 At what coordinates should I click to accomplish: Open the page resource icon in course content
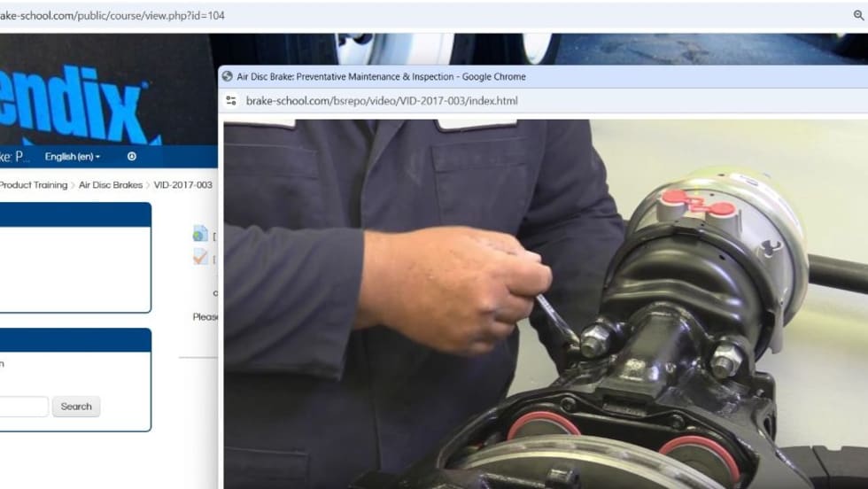click(x=200, y=234)
